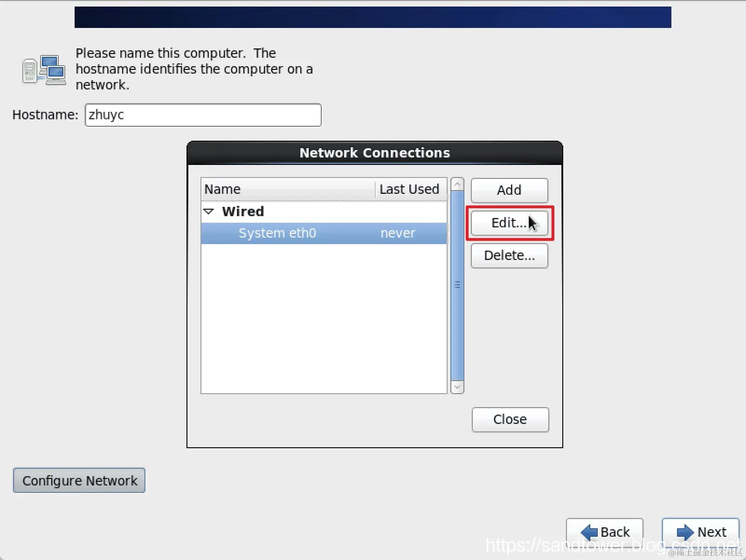This screenshot has height=560, width=746.
Task: Select the System eth0 connection row
Action: (324, 233)
